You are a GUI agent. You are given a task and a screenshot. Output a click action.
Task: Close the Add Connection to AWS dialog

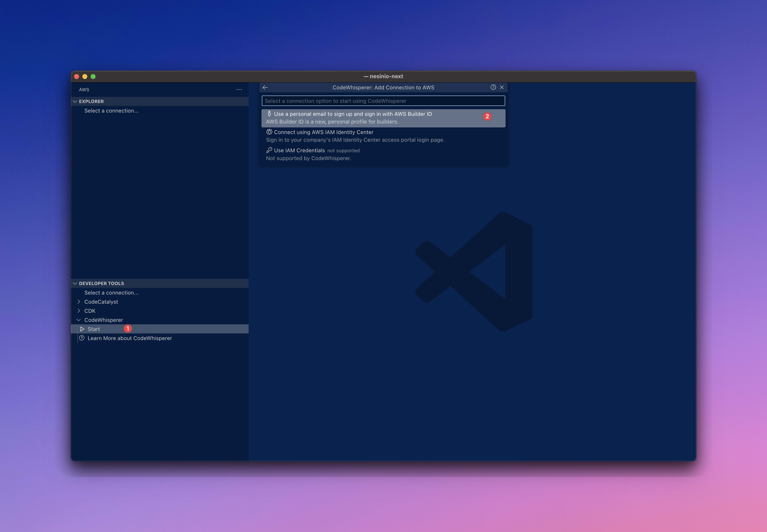coord(502,87)
